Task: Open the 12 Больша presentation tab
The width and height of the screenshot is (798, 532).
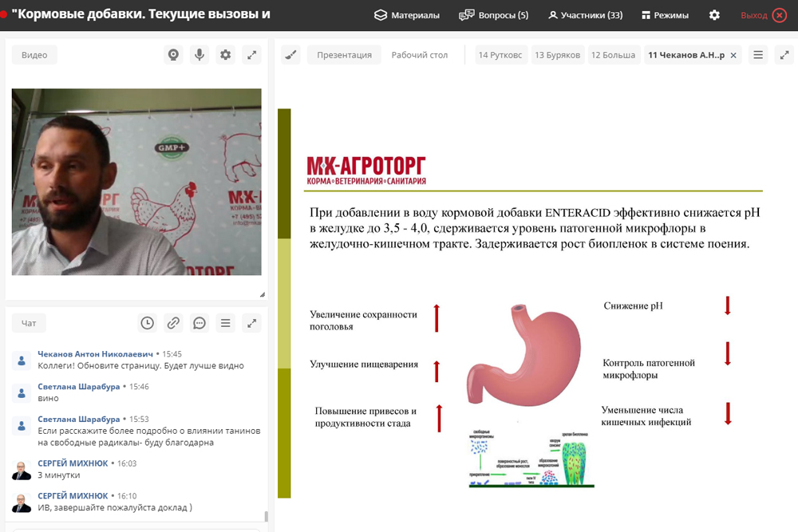Action: [613, 55]
